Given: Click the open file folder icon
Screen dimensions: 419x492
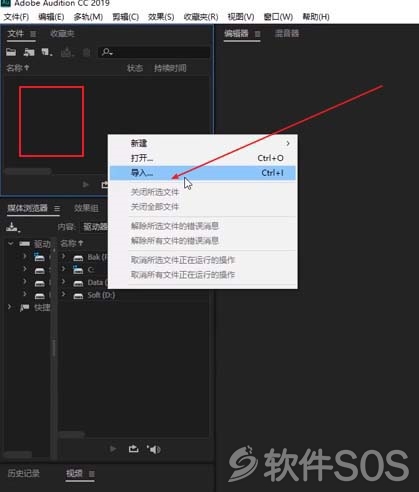Looking at the screenshot, I should (11, 52).
